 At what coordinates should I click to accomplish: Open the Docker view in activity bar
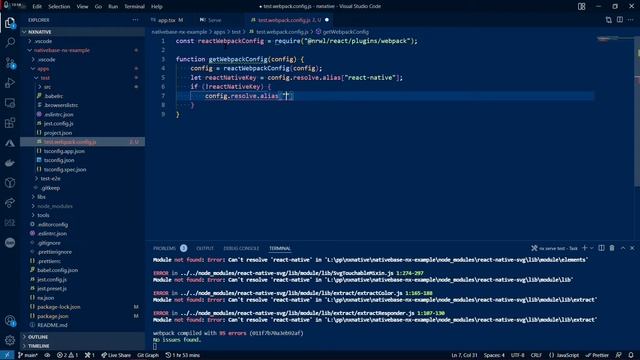10,163
